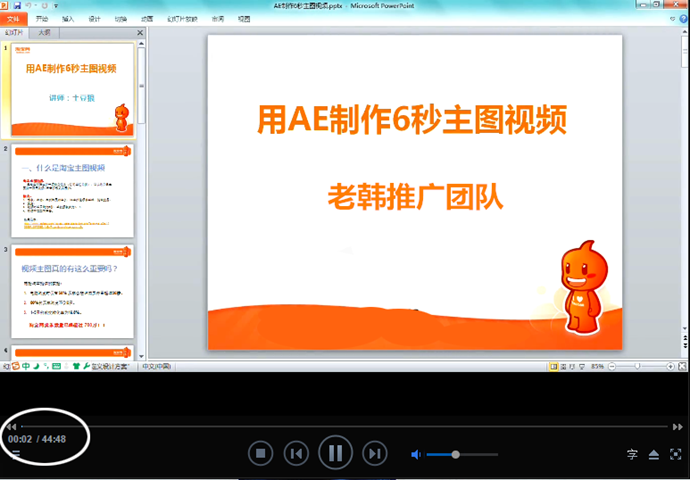Click the subtitle text 老韩推广团队
The image size is (690, 480).
coord(415,196)
